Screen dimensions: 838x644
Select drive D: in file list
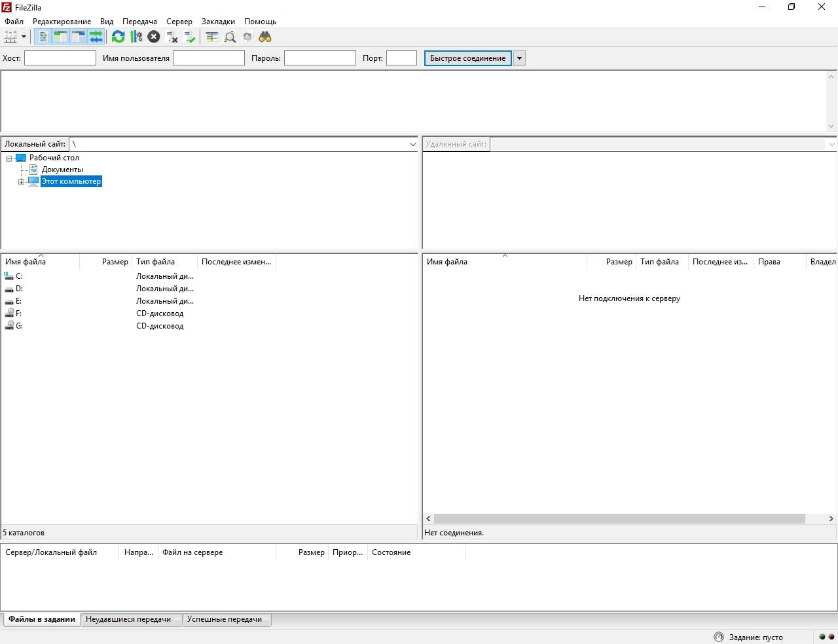pyautogui.click(x=19, y=289)
